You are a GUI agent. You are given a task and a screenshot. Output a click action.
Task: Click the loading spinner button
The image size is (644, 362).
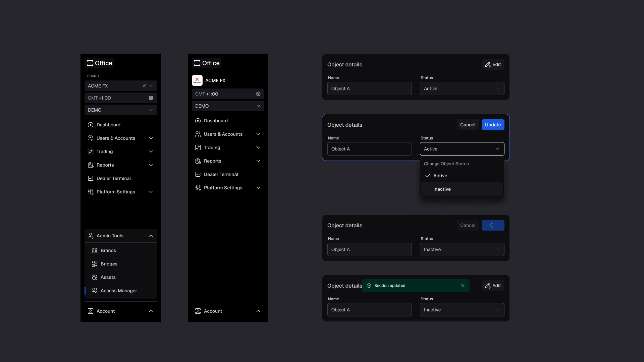[493, 225]
